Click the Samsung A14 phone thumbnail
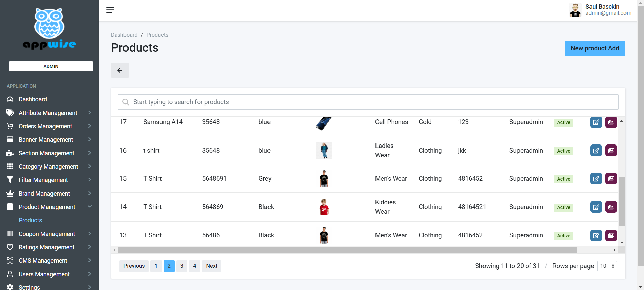 coord(324,123)
